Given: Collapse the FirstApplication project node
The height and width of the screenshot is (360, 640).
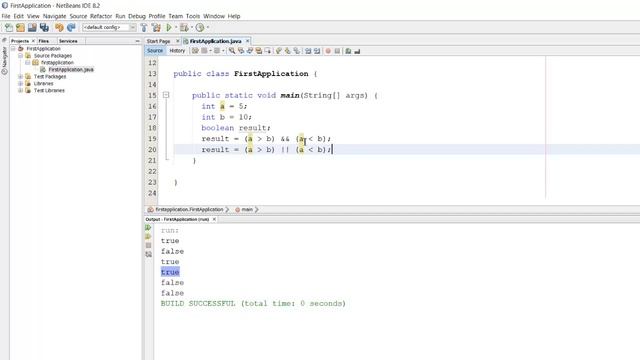Looking at the screenshot, I should 13,49.
